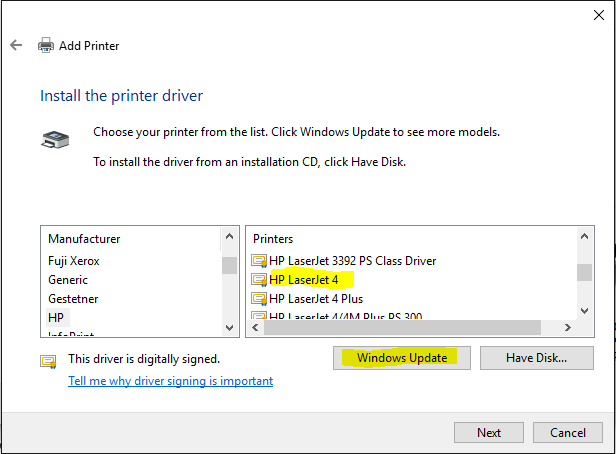Image resolution: width=616 pixels, height=454 pixels.
Task: Click the Have Disk button
Action: pos(536,357)
